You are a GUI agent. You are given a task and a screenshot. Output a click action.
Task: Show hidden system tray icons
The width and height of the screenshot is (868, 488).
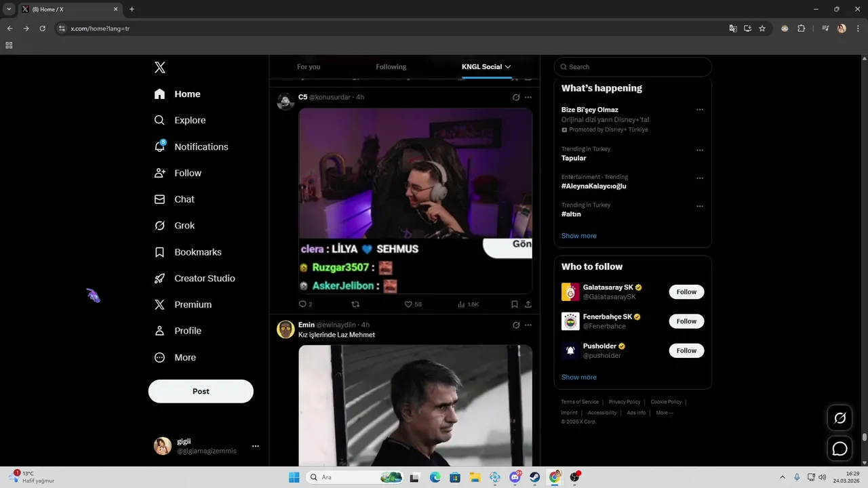[783, 477]
